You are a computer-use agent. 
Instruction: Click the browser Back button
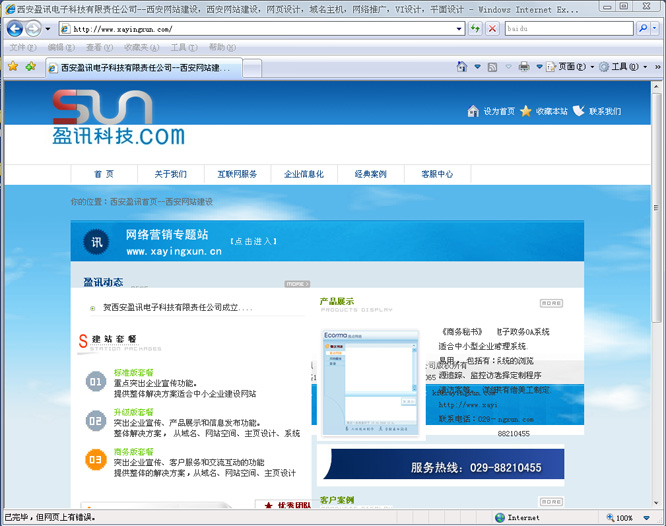click(15, 29)
